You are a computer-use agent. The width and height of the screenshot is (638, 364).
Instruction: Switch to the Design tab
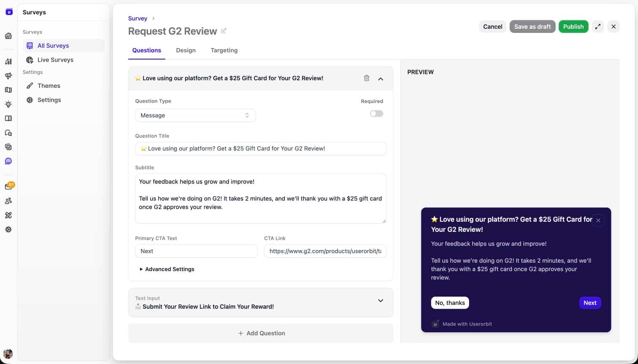click(186, 50)
